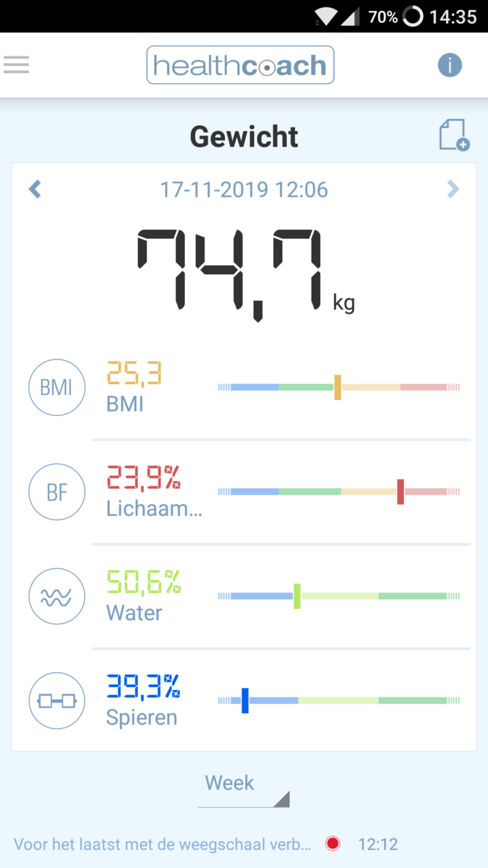Open the truncated Lichaam label
Screen dimensions: 488x868
(154, 509)
